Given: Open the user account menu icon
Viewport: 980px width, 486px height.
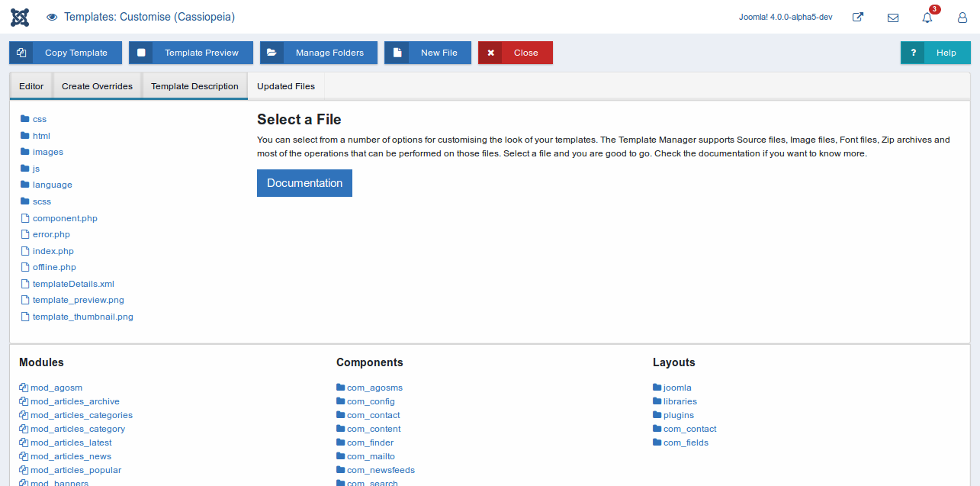Looking at the screenshot, I should click(x=962, y=18).
